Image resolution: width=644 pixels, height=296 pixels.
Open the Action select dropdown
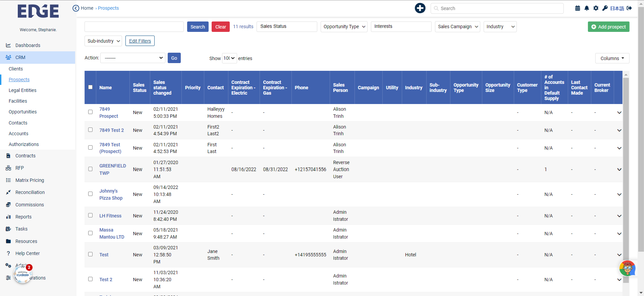(x=133, y=58)
